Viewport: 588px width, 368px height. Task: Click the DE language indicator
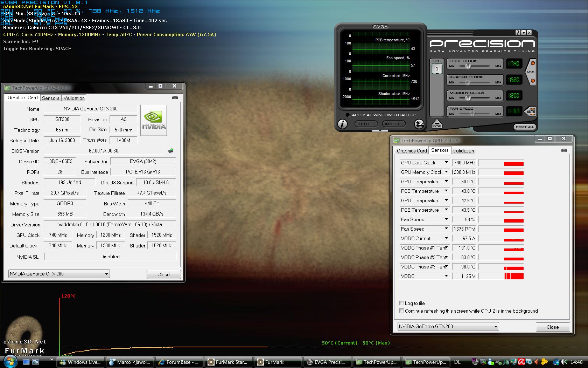[x=457, y=362]
